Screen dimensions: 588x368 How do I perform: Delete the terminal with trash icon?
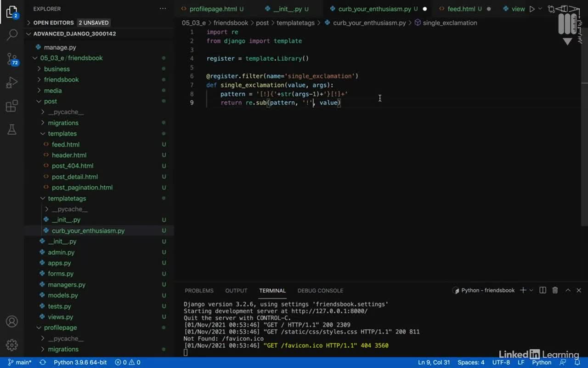pos(555,290)
